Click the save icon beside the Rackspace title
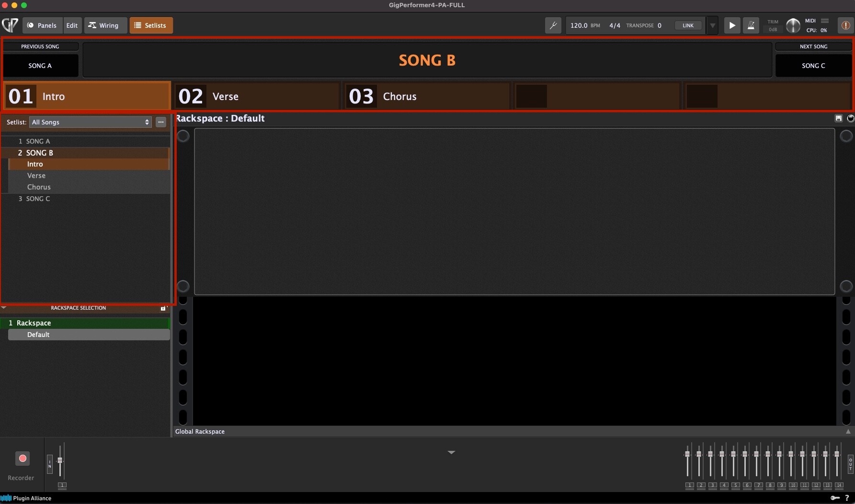Image resolution: width=855 pixels, height=504 pixels. click(x=838, y=118)
